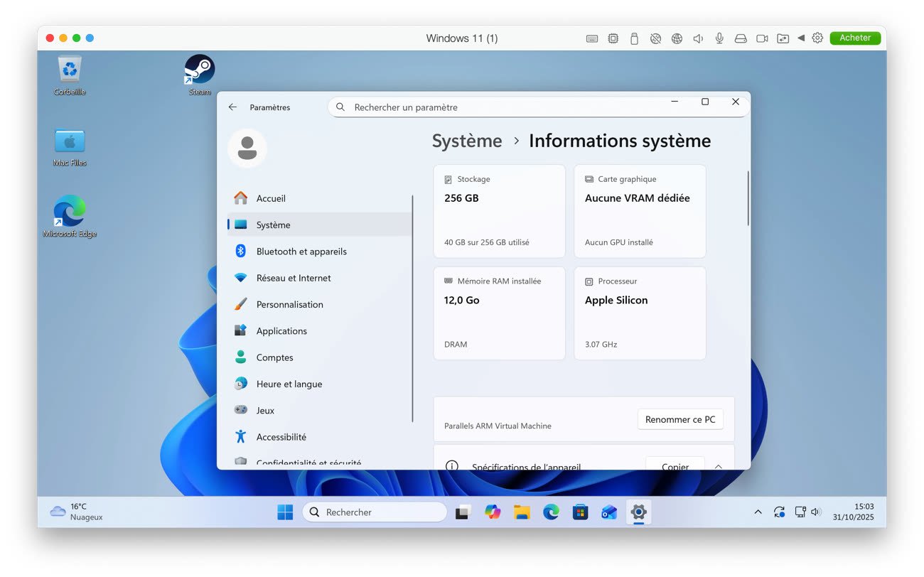The width and height of the screenshot is (924, 577).
Task: Click the Windows 11 (1) title bar menu
Action: pyautogui.click(x=462, y=38)
